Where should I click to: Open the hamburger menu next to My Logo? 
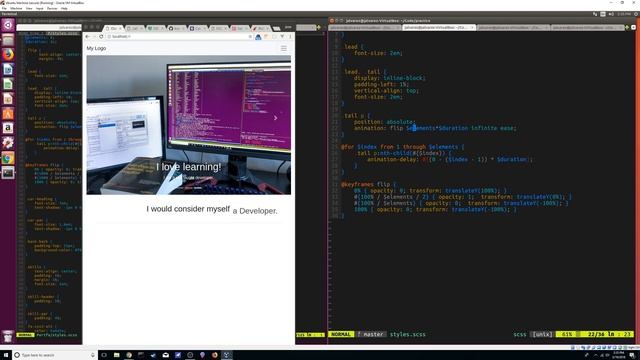284,48
